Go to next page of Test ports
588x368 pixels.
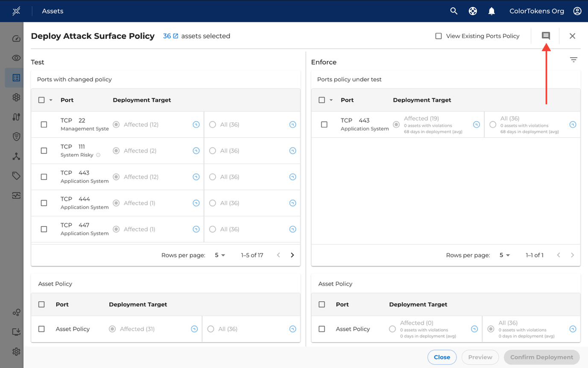293,255
